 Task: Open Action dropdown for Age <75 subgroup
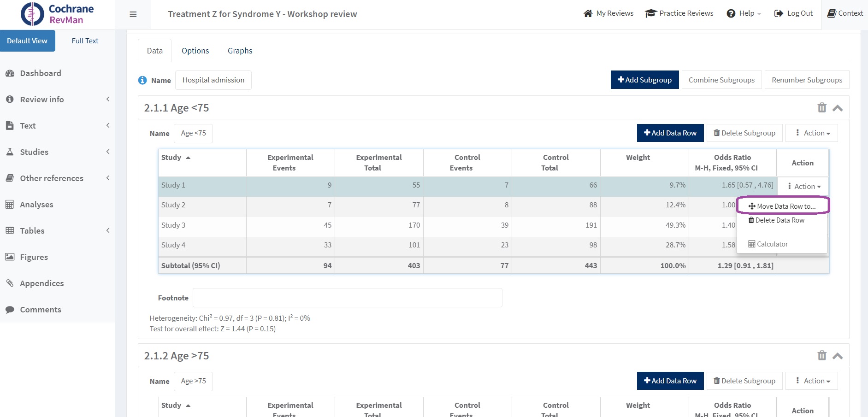811,133
